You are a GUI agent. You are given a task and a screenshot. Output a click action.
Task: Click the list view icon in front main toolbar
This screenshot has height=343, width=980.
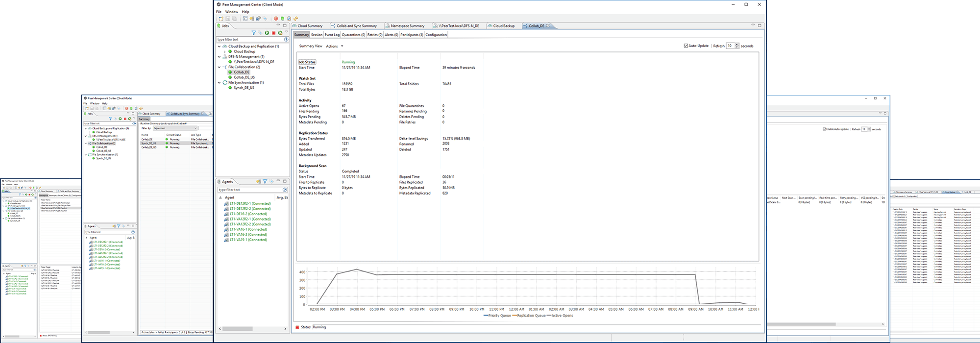pyautogui.click(x=245, y=19)
